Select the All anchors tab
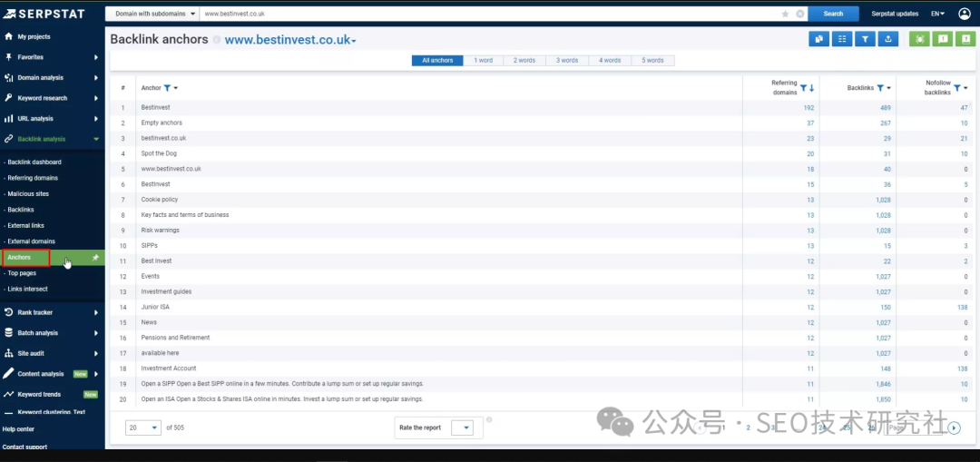This screenshot has width=980, height=462. point(437,61)
